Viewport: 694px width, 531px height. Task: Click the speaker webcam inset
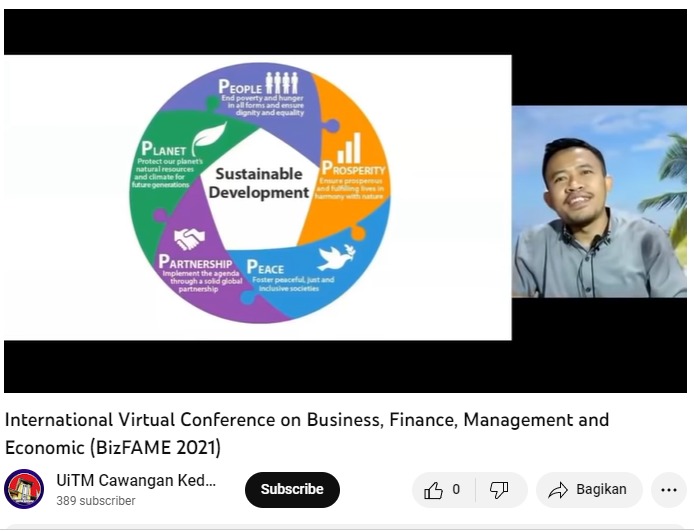[599, 201]
